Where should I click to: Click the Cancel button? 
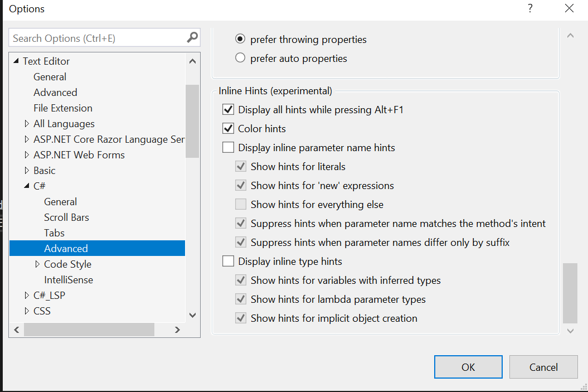pos(543,367)
